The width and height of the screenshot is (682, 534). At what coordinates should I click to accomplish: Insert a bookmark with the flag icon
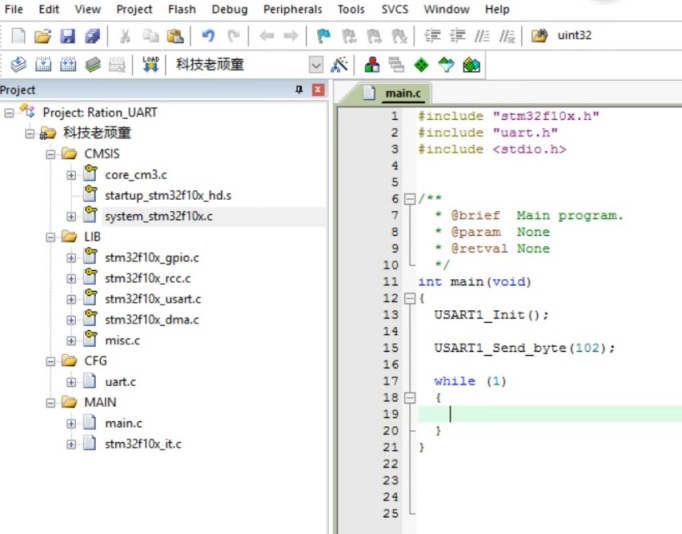(323, 36)
